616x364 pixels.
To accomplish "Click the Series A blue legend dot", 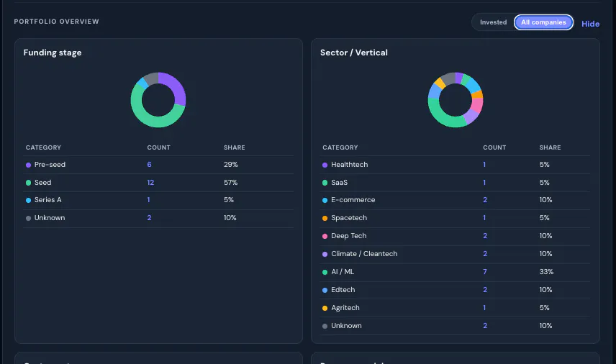I will click(28, 200).
